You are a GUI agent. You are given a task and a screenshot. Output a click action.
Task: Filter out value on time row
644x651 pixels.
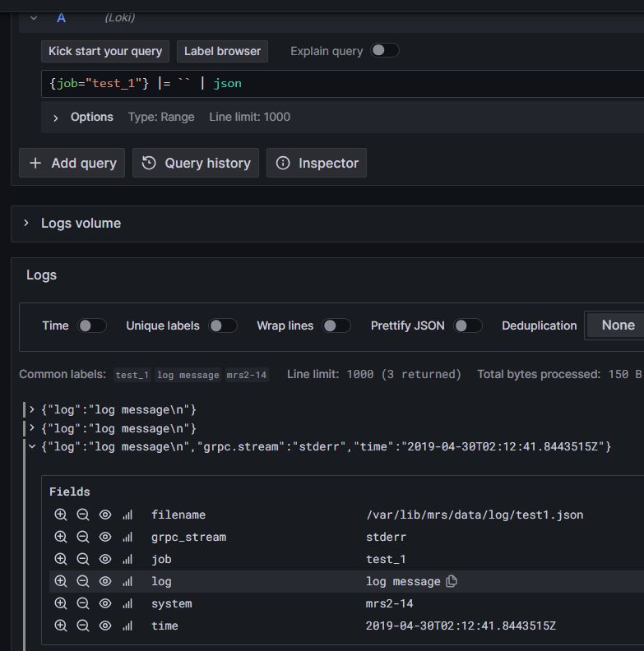pyautogui.click(x=83, y=626)
